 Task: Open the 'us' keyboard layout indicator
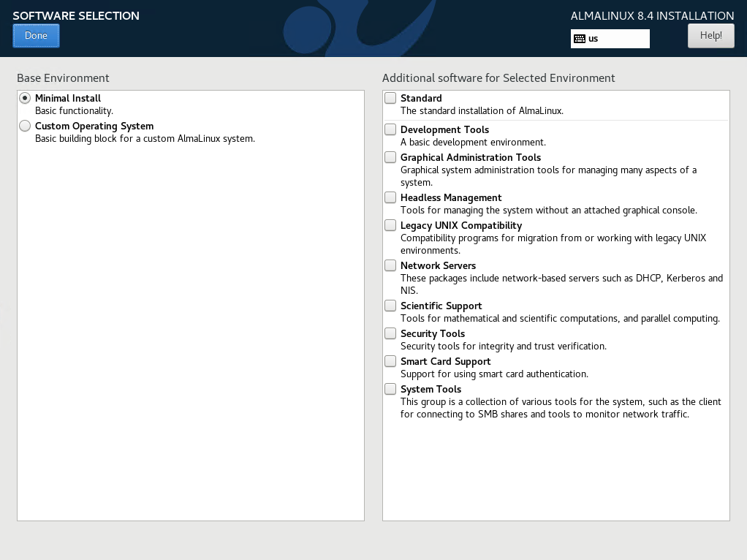610,39
